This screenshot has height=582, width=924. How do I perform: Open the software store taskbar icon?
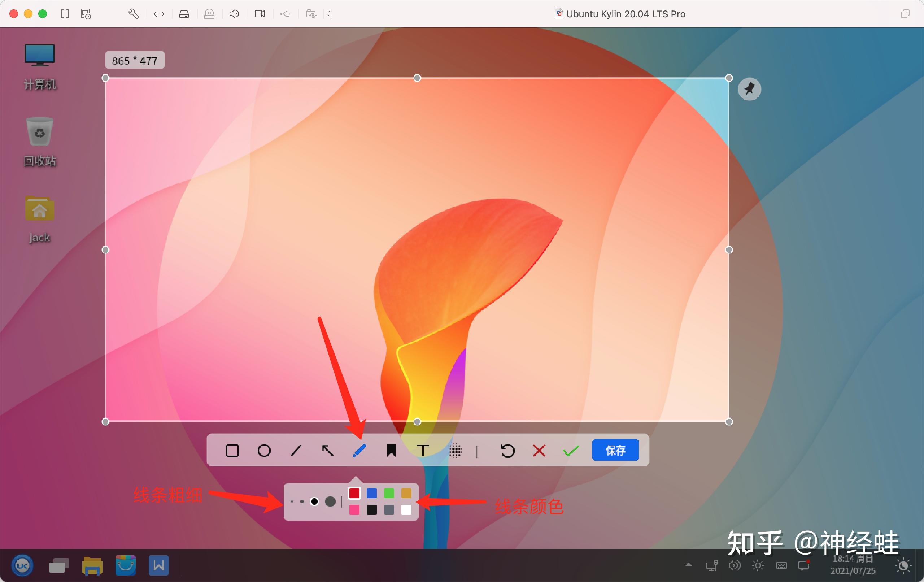click(126, 565)
